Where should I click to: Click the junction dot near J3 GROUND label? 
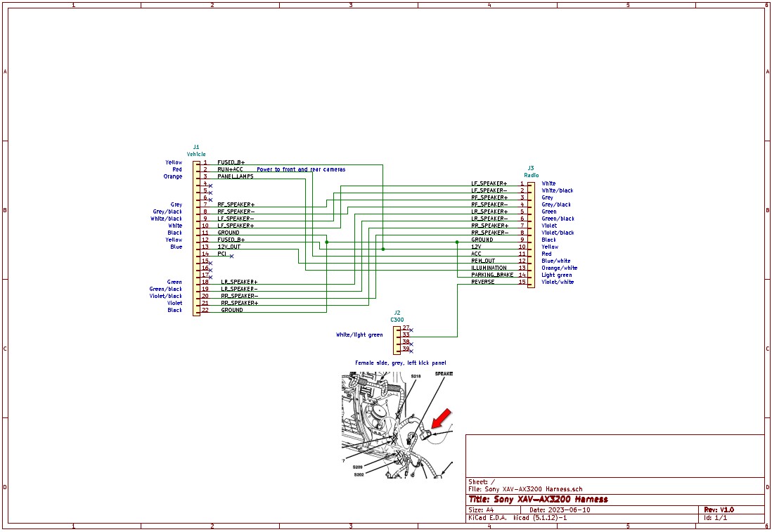click(457, 242)
